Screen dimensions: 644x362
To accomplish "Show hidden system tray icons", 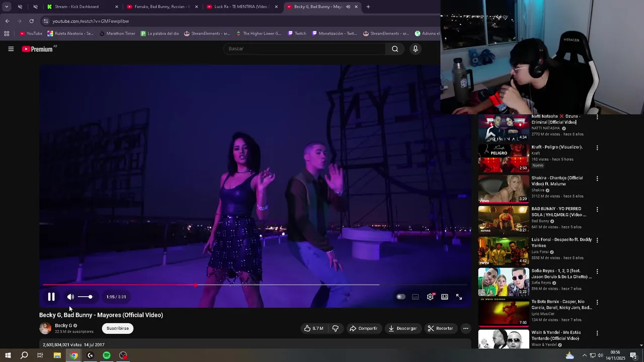I will [584, 355].
